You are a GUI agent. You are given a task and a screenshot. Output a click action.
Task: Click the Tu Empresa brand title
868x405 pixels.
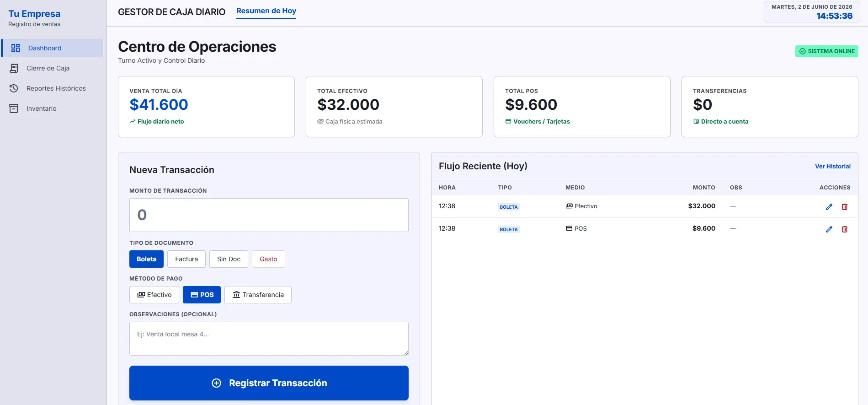pyautogui.click(x=34, y=14)
